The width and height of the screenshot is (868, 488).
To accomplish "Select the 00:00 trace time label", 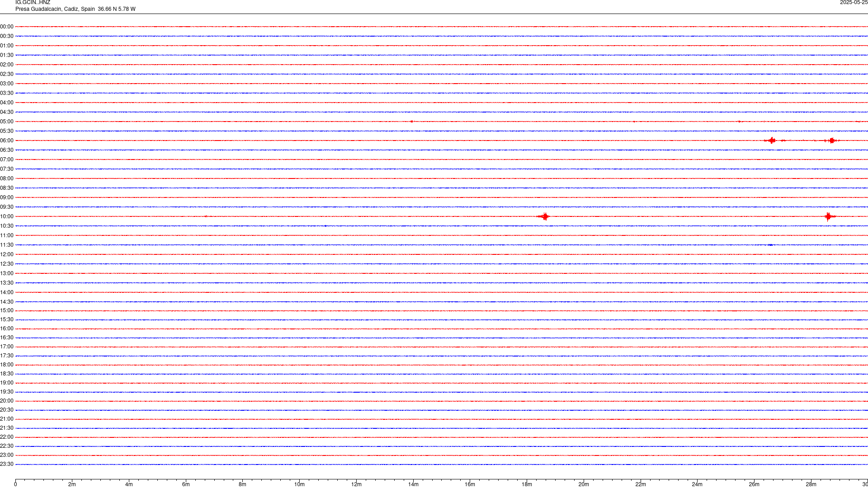I will [x=7, y=27].
